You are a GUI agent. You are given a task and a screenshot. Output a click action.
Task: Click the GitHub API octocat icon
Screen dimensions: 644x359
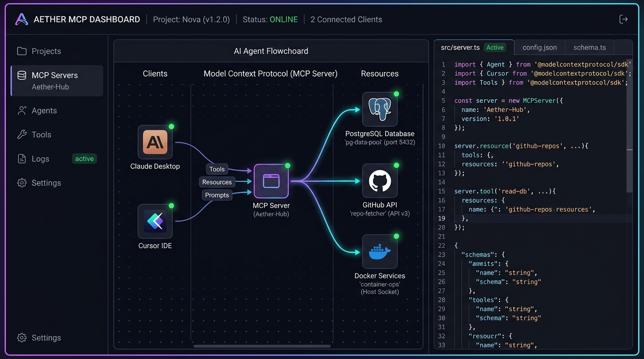point(380,181)
